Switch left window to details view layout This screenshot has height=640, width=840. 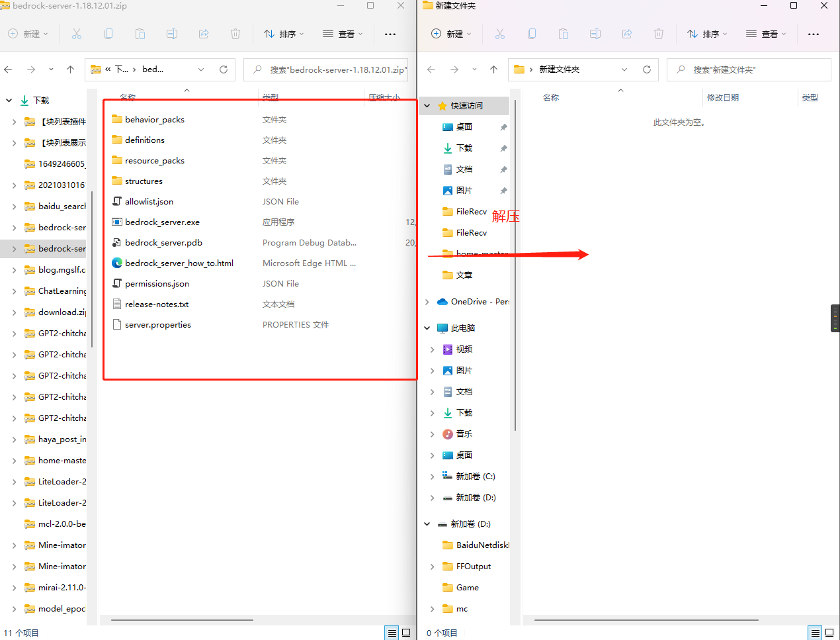pyautogui.click(x=392, y=633)
